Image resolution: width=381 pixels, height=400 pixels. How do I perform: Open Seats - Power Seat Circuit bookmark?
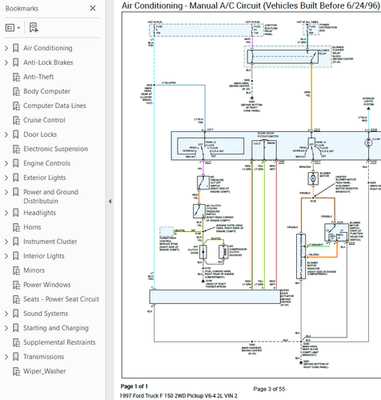[61, 299]
